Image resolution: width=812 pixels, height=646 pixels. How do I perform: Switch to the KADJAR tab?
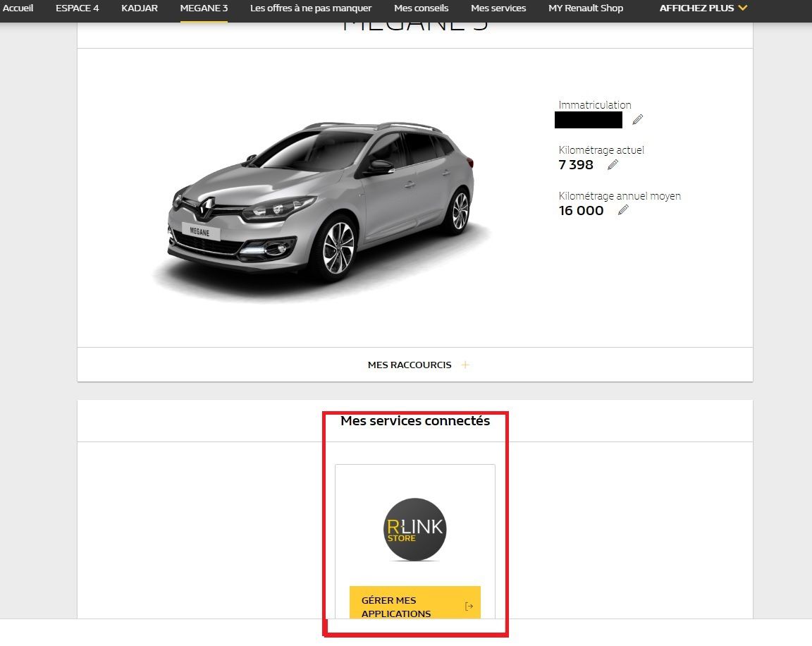pos(140,8)
